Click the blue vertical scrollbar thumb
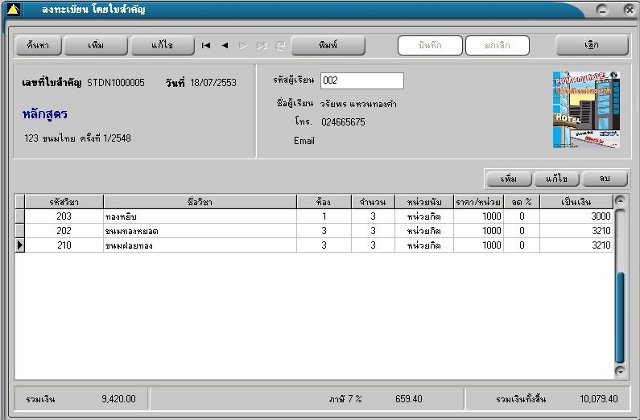 click(x=620, y=318)
